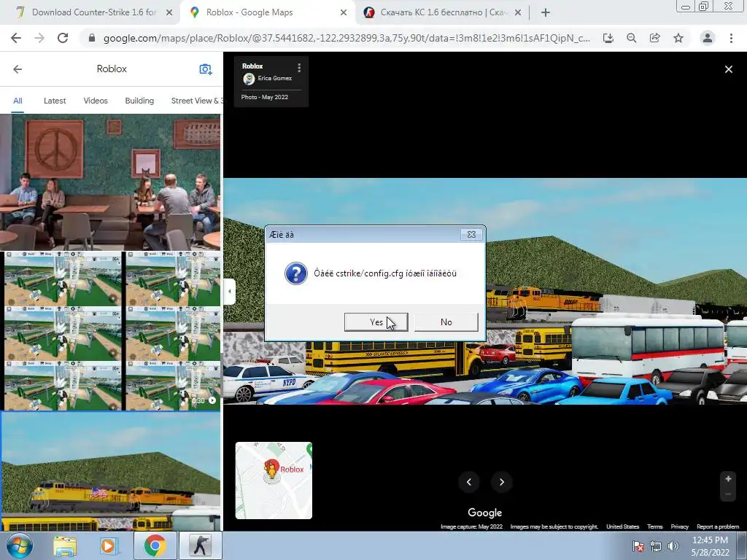Click No in the config.cfg dialog
Viewport: 747px width, 560px height.
pyautogui.click(x=446, y=322)
